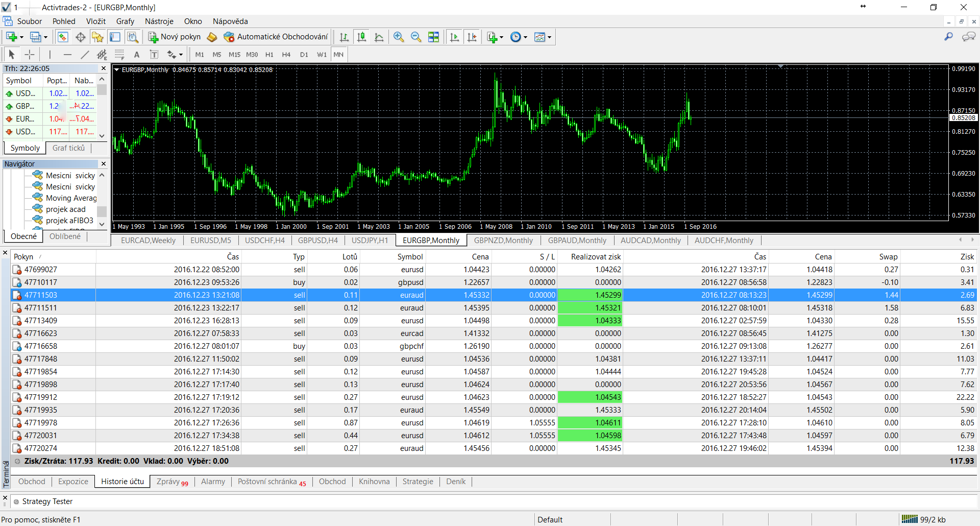This screenshot has width=980, height=526.
Task: Click the MetaEditor yellow book icon
Action: [x=212, y=37]
